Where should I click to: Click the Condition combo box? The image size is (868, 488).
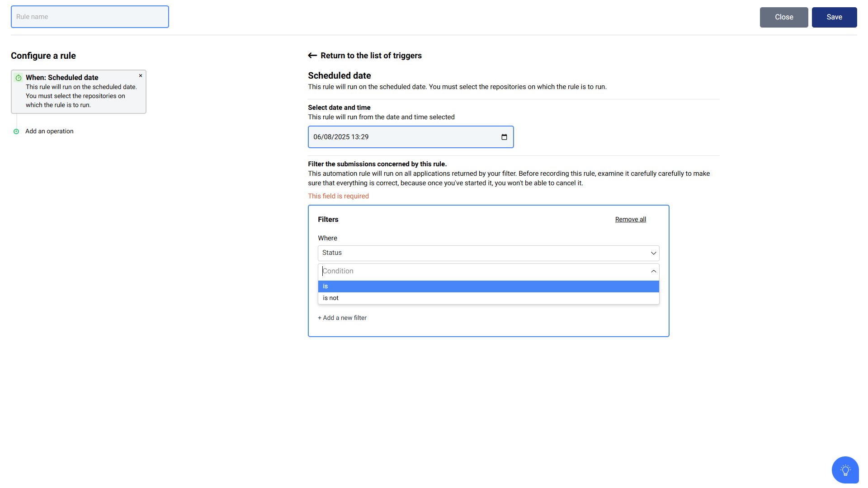(488, 271)
